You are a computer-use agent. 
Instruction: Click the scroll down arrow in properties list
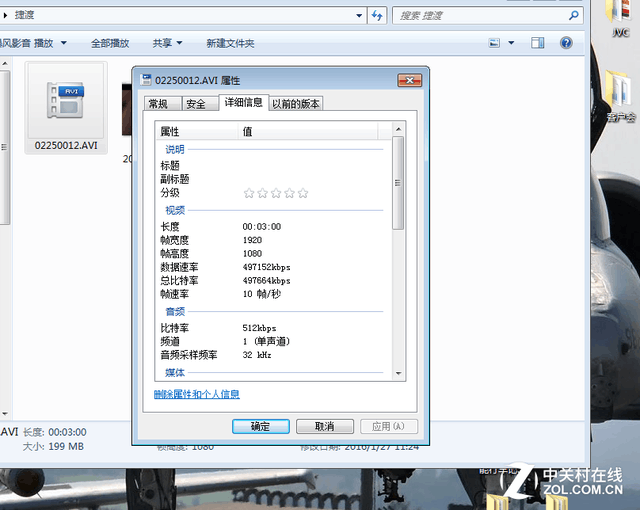pyautogui.click(x=398, y=373)
